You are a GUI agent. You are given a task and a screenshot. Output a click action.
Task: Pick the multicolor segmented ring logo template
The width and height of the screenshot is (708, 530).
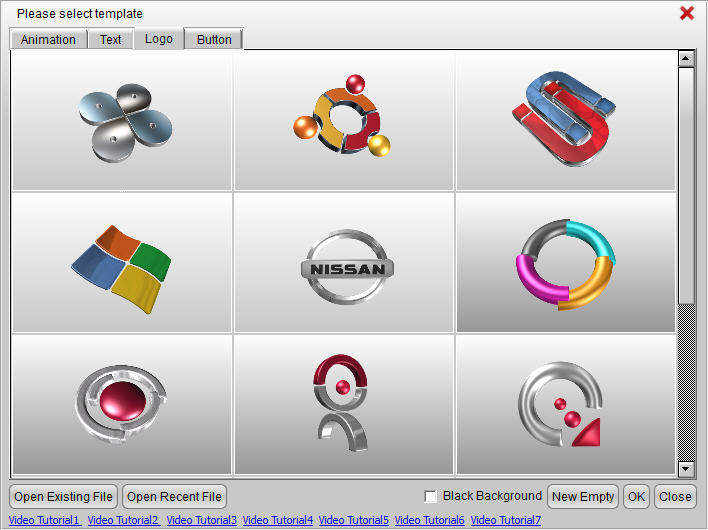pos(566,263)
